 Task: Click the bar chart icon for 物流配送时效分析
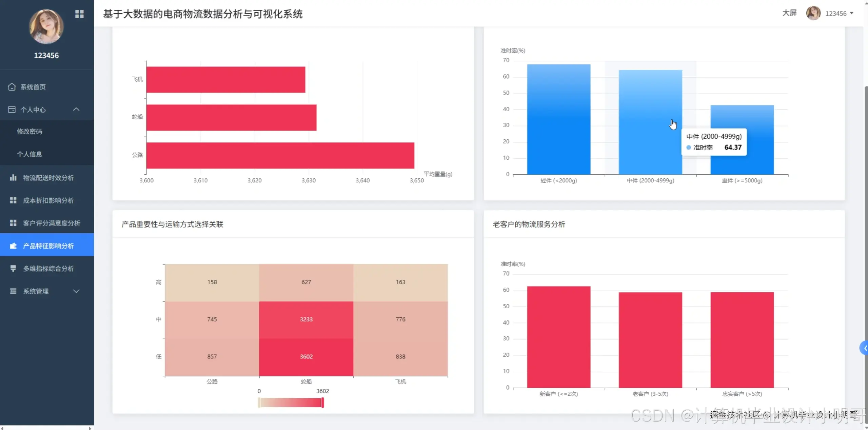click(x=13, y=178)
